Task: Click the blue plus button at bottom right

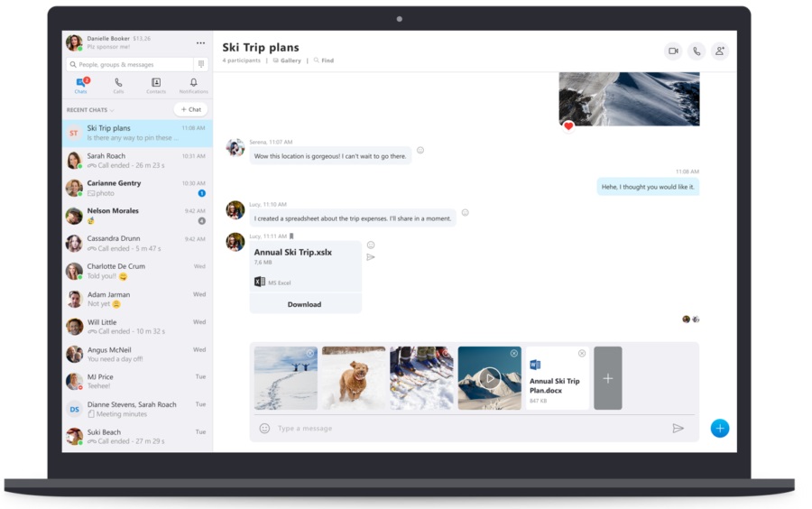Action: coord(719,429)
